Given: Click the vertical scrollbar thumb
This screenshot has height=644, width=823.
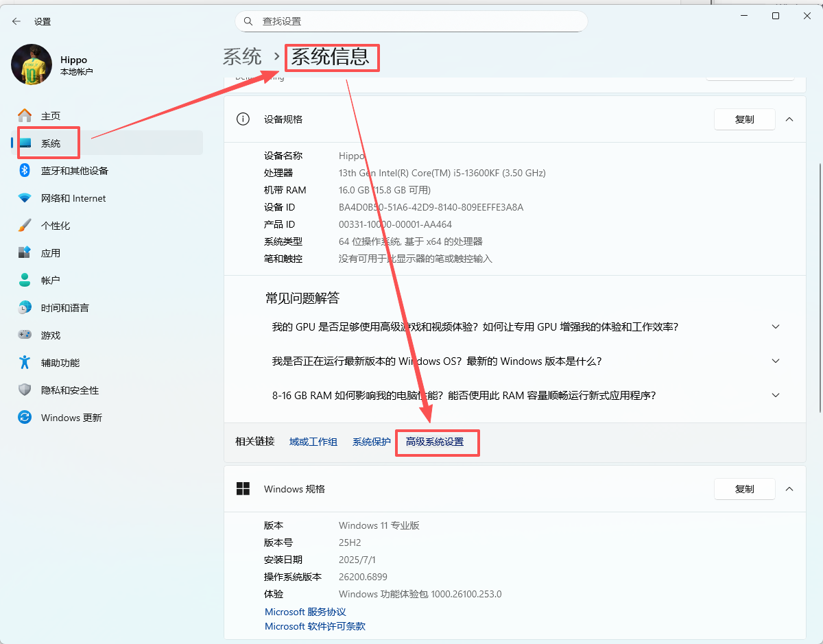Looking at the screenshot, I should [820, 288].
